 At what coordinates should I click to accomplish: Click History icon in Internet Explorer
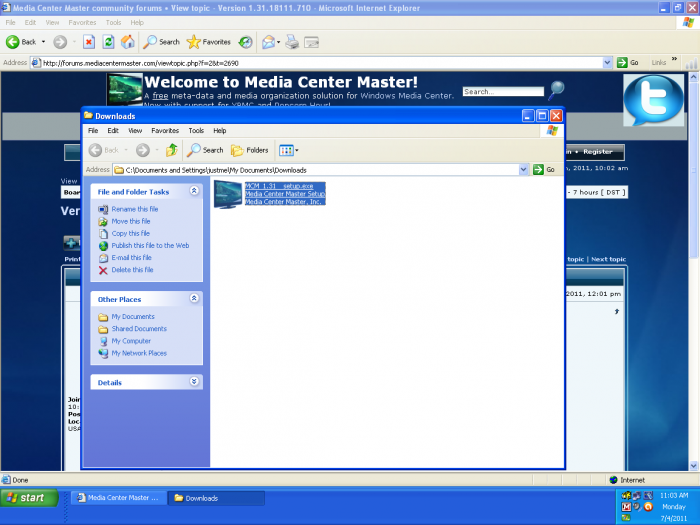[x=245, y=42]
